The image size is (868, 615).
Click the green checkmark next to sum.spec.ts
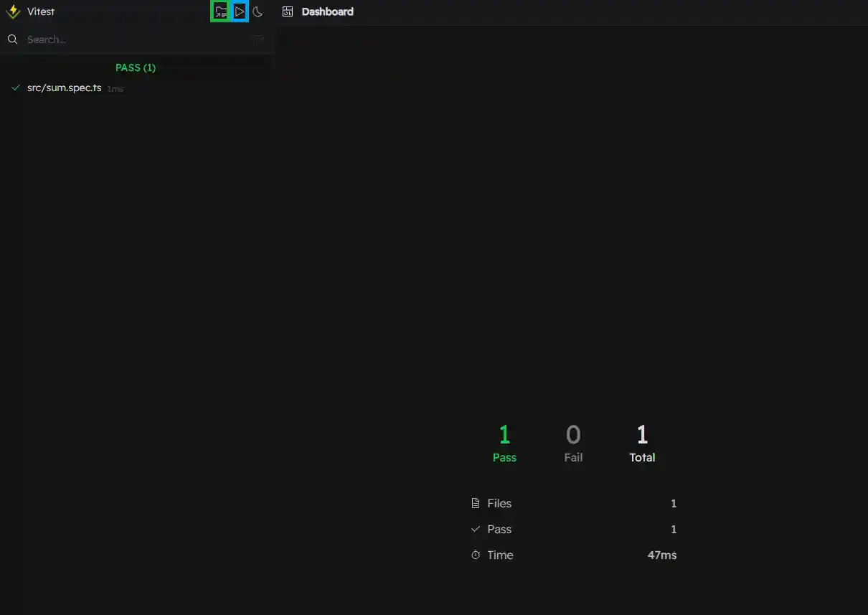click(15, 88)
